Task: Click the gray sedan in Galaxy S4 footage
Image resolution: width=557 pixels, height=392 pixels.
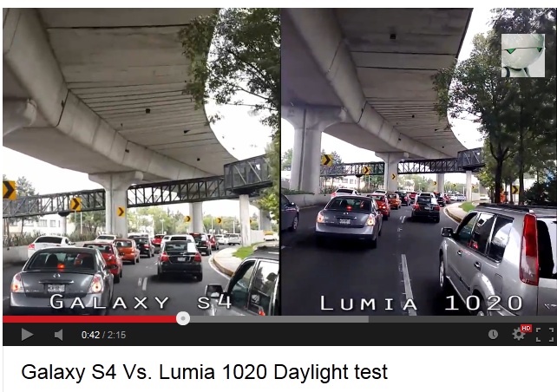Action: pyautogui.click(x=61, y=280)
